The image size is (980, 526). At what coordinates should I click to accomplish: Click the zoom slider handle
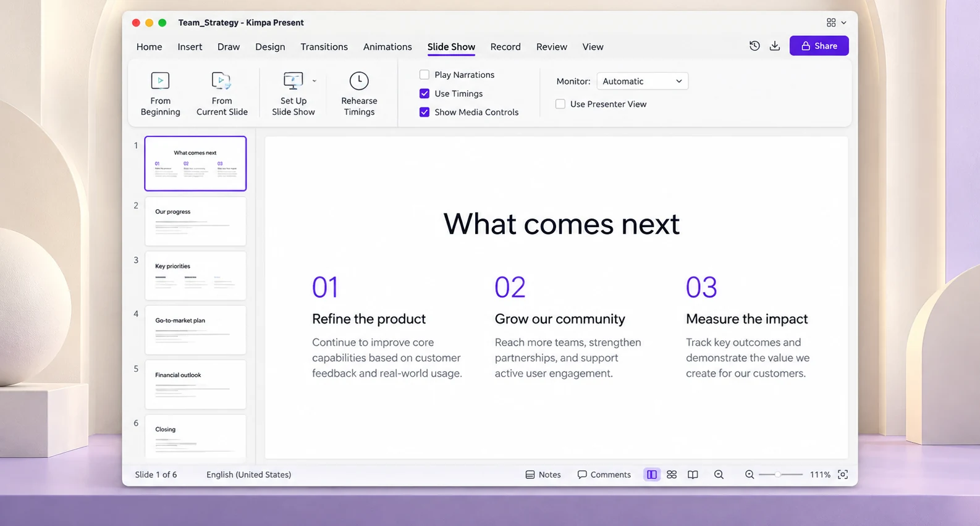point(777,475)
